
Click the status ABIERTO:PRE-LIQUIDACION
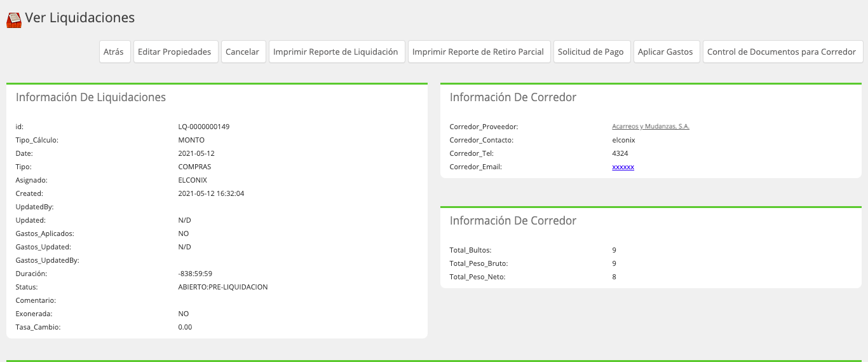pyautogui.click(x=223, y=287)
